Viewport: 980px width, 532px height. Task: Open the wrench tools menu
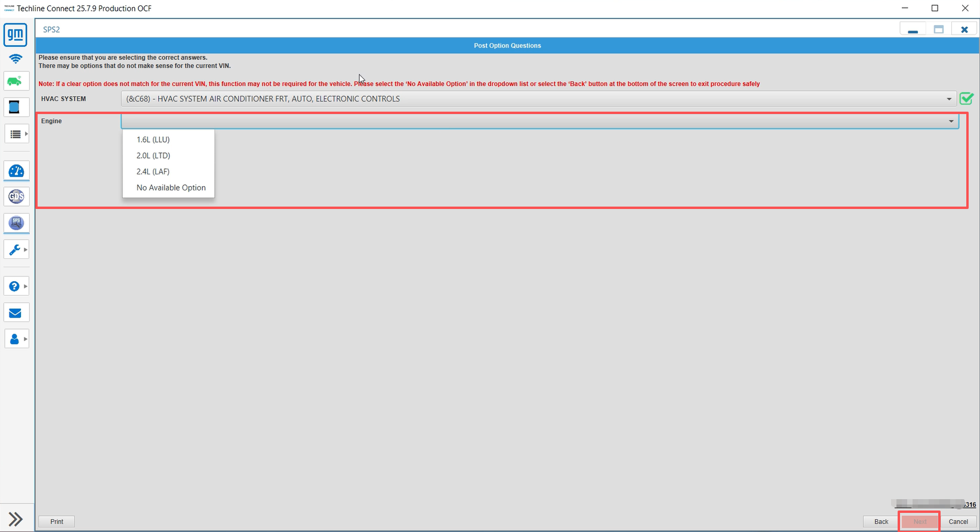[16, 250]
